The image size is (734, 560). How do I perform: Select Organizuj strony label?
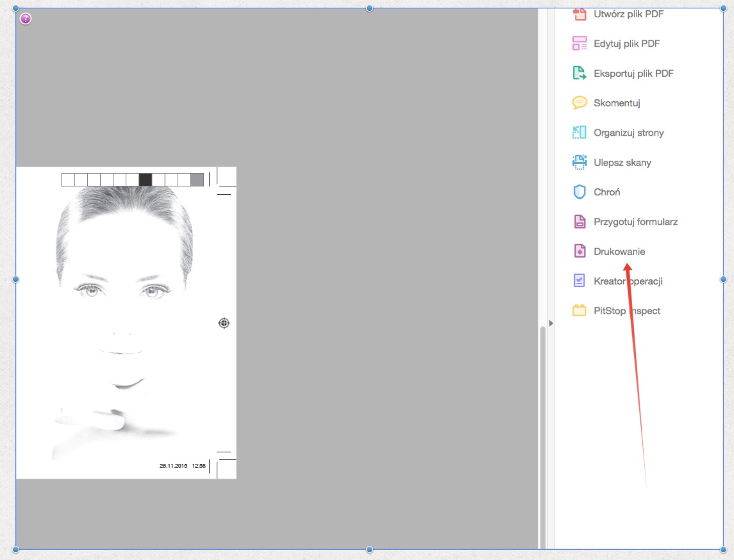tap(629, 133)
